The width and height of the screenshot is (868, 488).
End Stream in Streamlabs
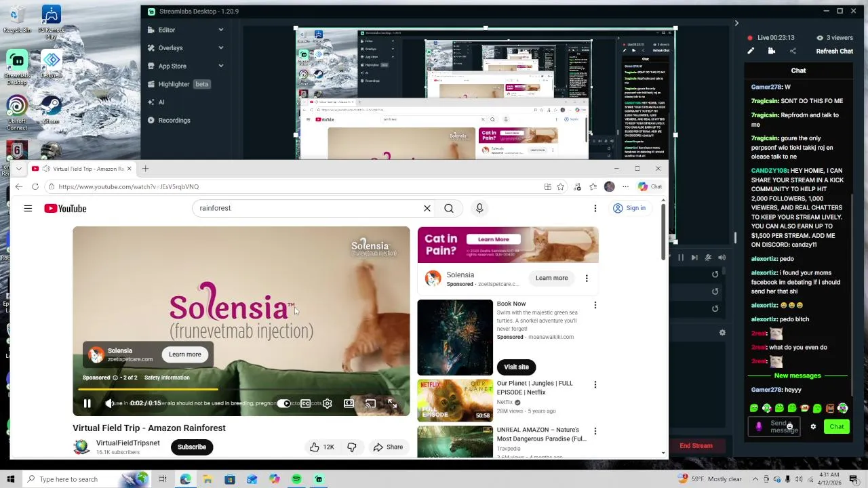(696, 445)
